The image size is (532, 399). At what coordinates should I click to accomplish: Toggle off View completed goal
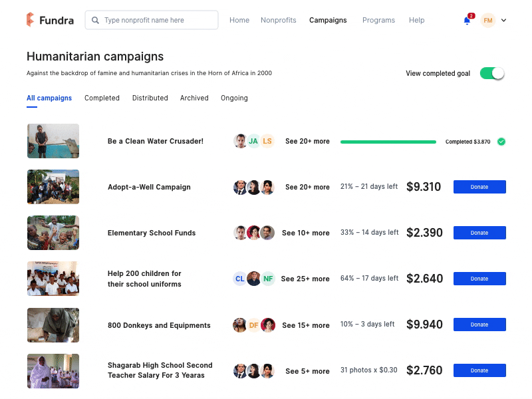coord(492,73)
